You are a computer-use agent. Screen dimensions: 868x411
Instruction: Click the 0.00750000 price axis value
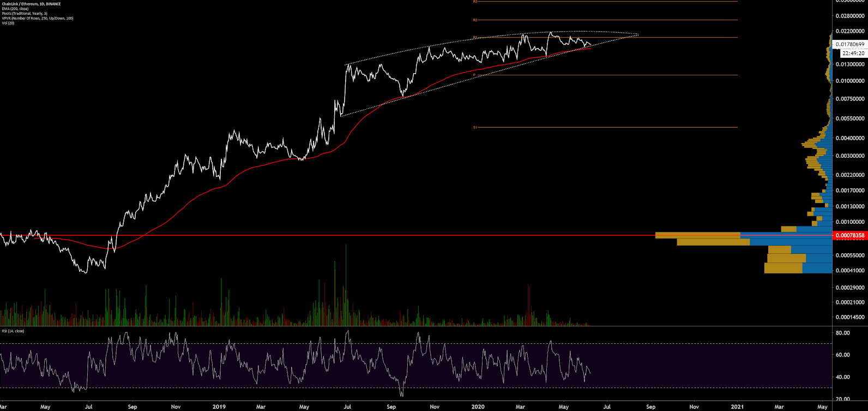tap(850, 99)
